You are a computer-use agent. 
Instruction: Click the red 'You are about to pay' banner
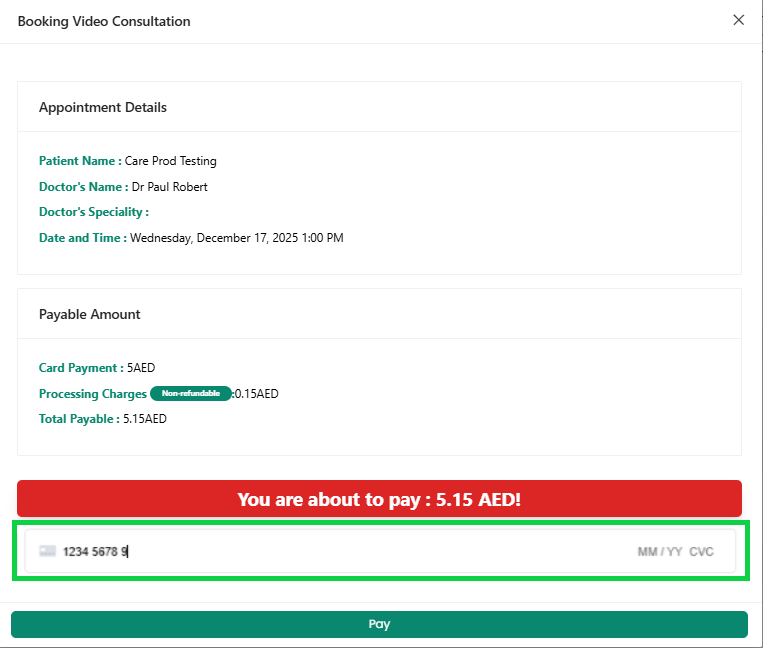coord(379,499)
